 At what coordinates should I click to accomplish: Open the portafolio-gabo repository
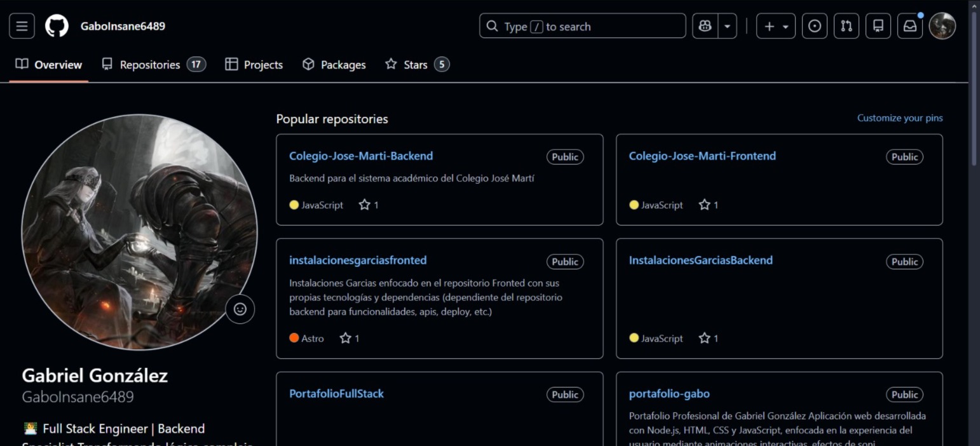(669, 394)
